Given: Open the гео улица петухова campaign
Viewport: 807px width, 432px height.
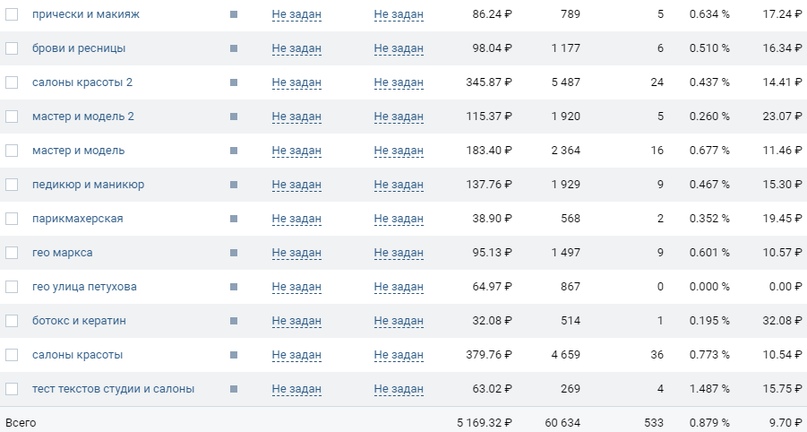Looking at the screenshot, I should (84, 287).
